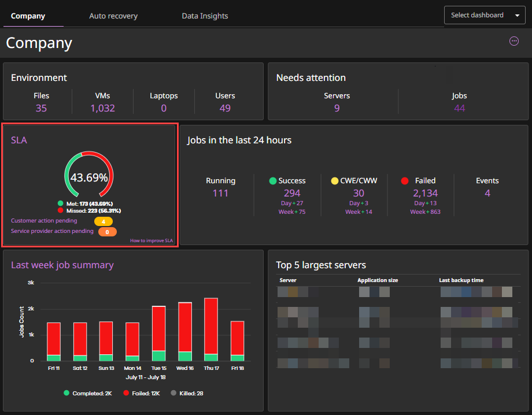
Task: Open the Jobs 44 needs attention count
Action: (459, 108)
